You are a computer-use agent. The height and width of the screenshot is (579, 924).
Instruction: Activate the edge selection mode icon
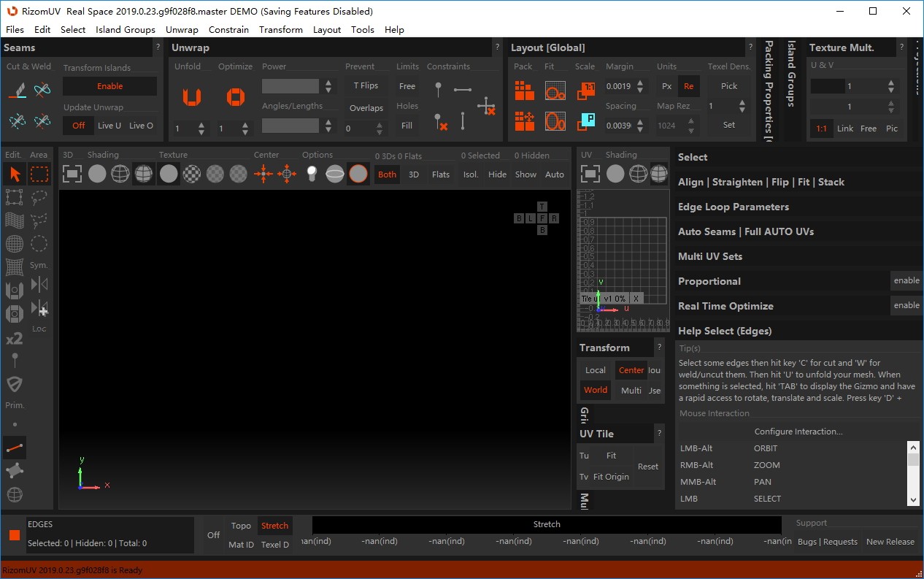(15, 448)
